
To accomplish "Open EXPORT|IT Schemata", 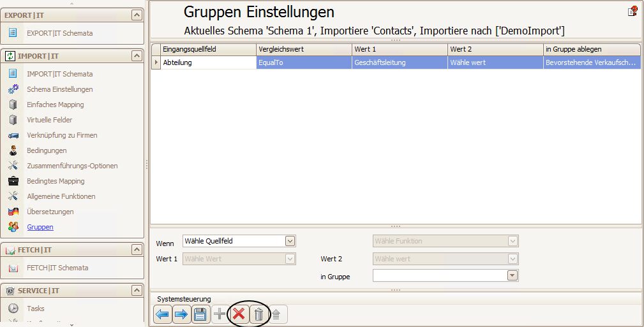I will pyautogui.click(x=59, y=33).
